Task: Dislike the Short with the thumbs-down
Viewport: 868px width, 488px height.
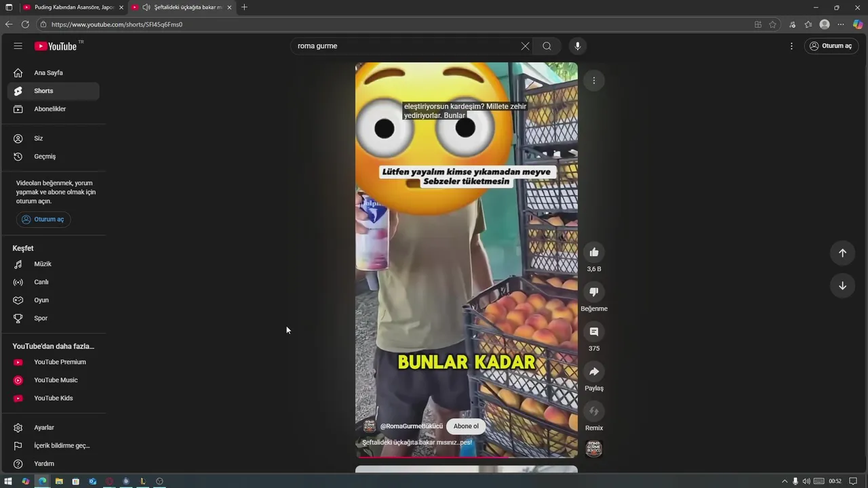Action: (594, 292)
